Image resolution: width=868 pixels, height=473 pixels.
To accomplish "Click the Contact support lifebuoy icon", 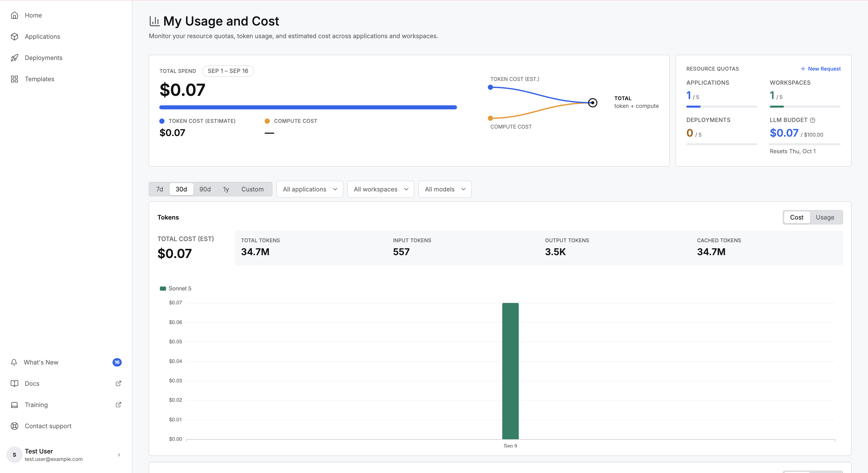I will click(x=14, y=426).
